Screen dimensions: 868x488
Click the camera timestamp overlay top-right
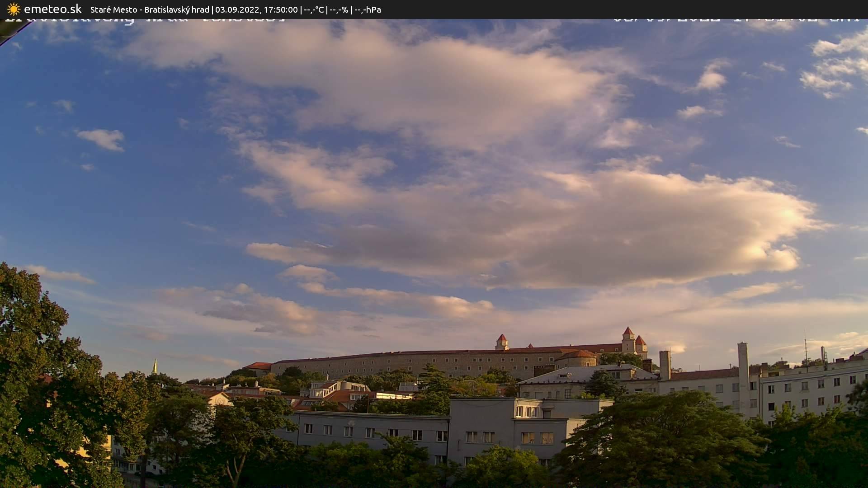tap(736, 20)
